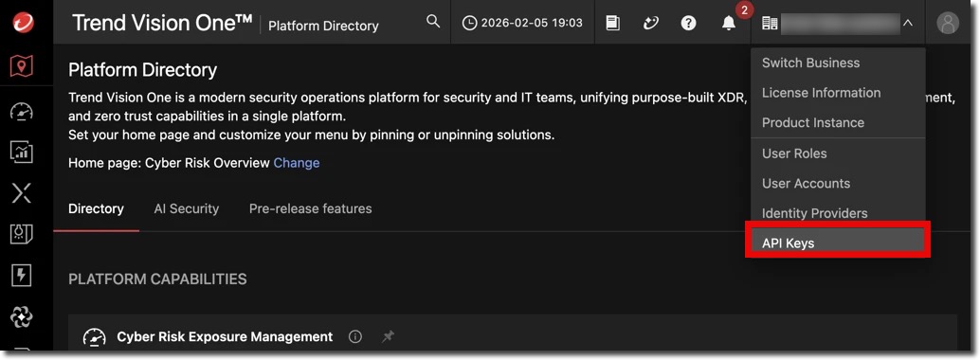Open the lightning bolt workflow sidebar icon

coord(22,276)
